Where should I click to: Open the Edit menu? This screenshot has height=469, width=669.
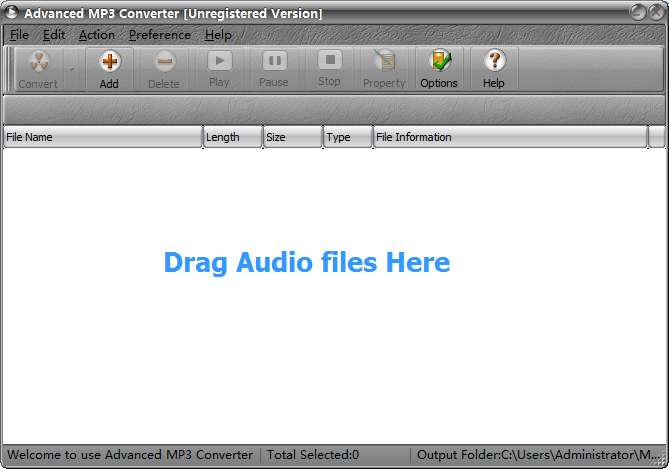54,35
